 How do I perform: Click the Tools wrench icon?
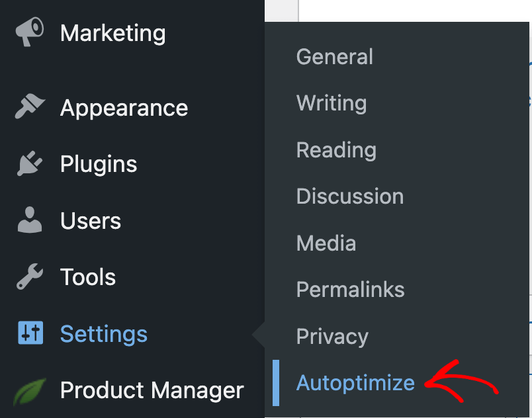[x=30, y=276]
